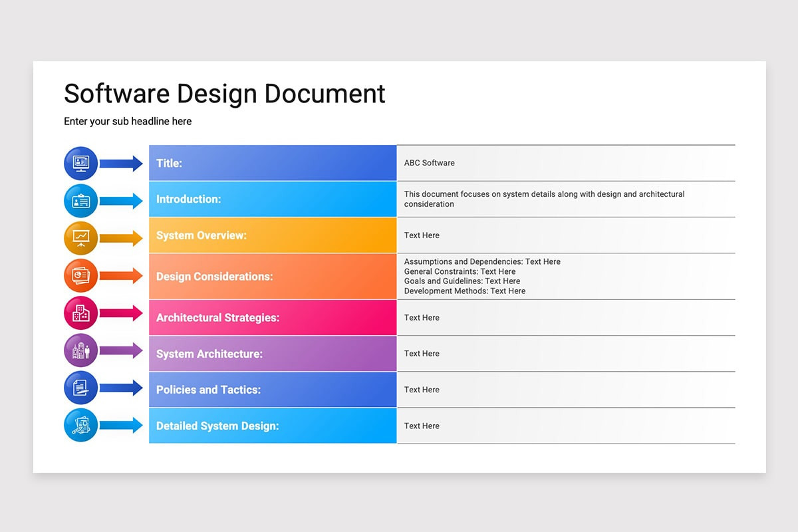Click the 'System Architecture:' label bar
798x532 pixels.
pos(273,354)
